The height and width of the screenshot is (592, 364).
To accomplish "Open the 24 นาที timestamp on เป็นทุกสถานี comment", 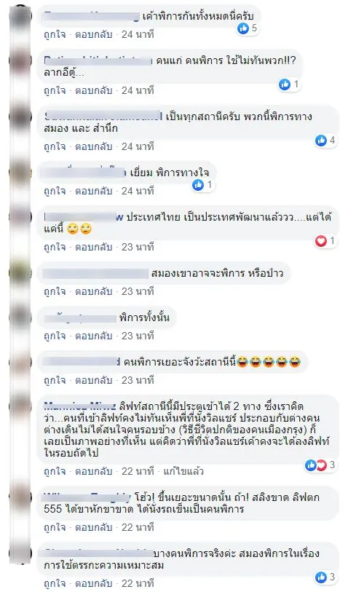I will (138, 146).
